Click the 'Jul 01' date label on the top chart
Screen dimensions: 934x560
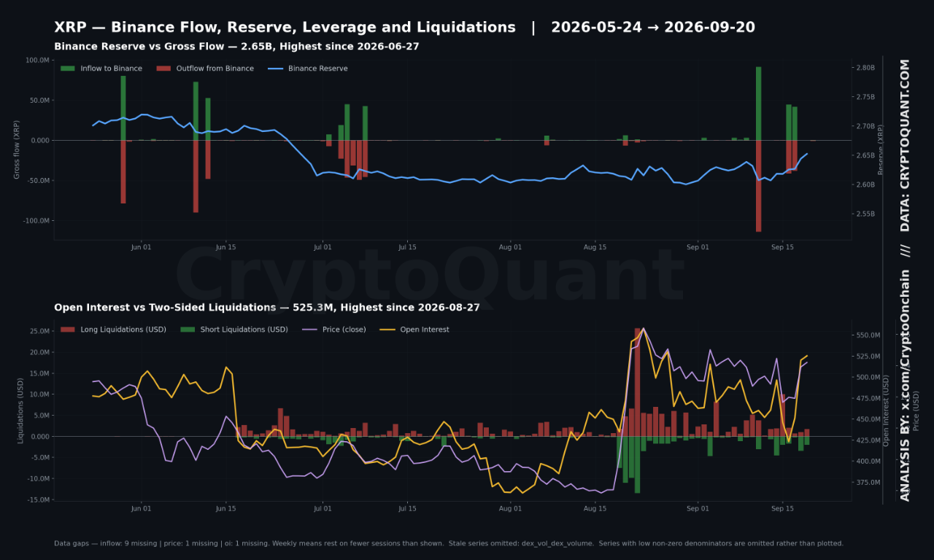[x=322, y=247]
